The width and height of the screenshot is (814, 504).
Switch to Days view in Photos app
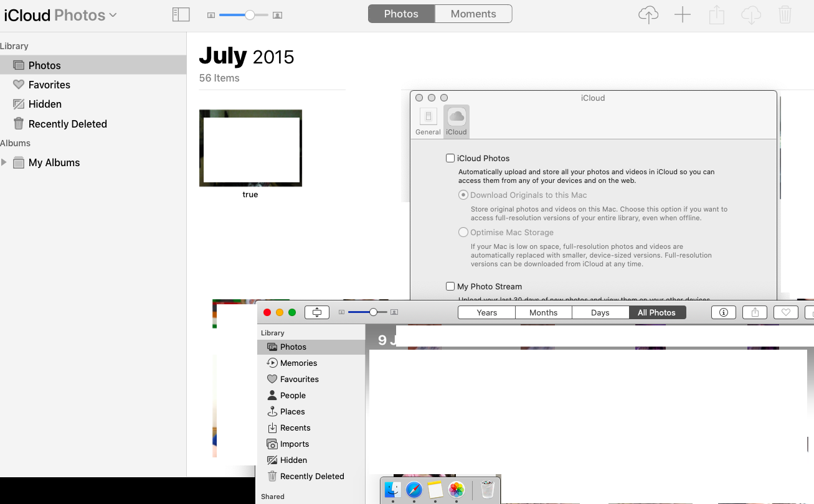[600, 312]
